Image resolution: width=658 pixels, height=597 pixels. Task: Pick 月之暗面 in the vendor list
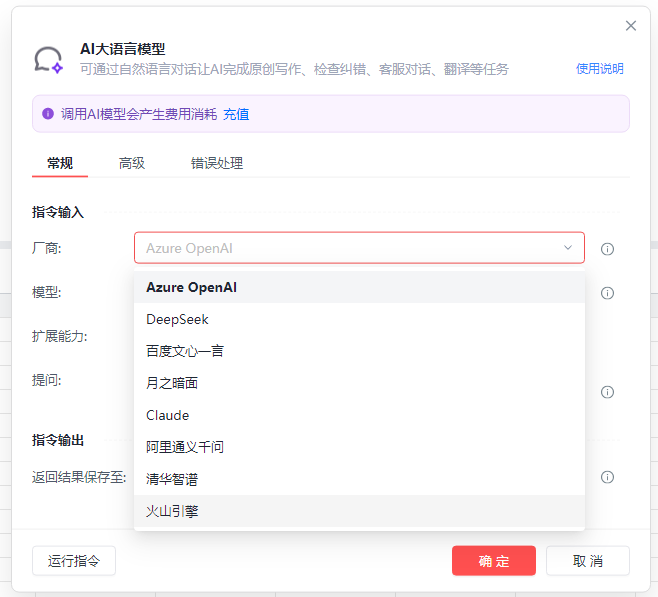coord(359,383)
